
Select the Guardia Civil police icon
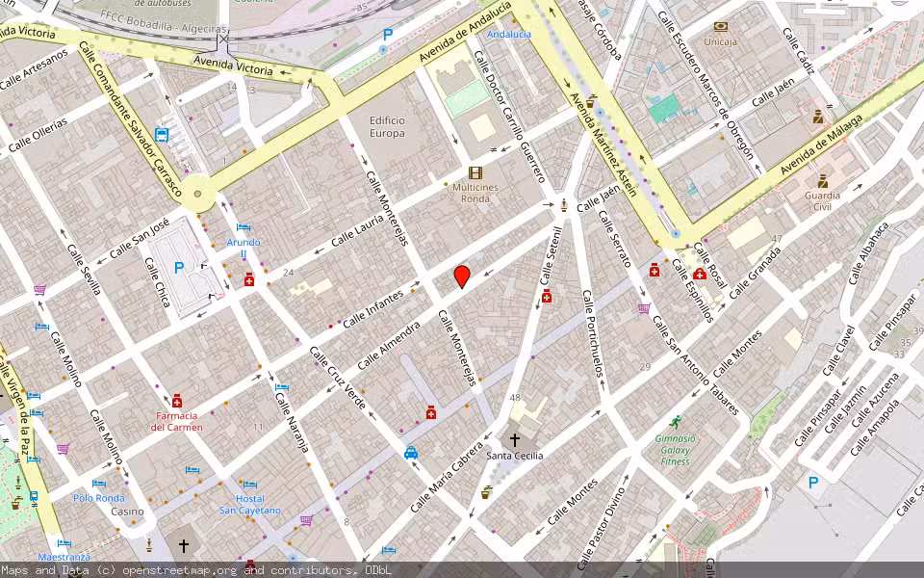pyautogui.click(x=823, y=181)
